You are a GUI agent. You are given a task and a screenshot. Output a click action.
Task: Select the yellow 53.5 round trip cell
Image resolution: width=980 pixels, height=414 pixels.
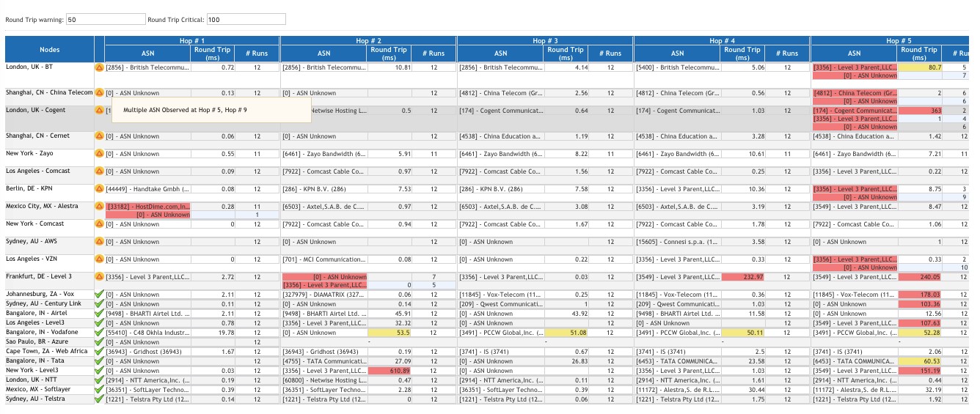[389, 333]
